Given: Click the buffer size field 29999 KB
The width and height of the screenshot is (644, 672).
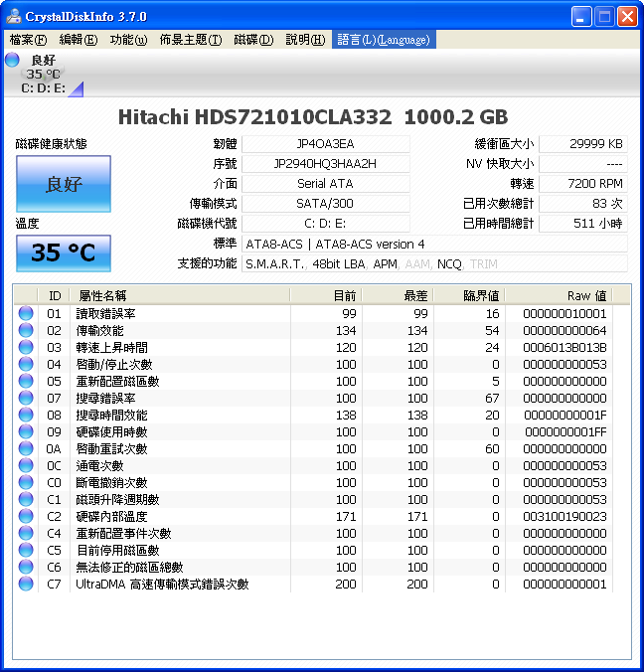Looking at the screenshot, I should click(x=583, y=144).
